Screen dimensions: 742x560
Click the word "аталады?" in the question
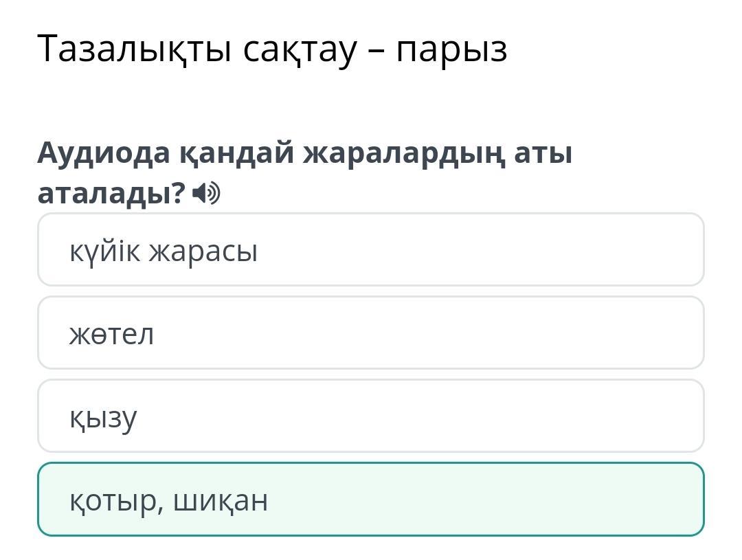pyautogui.click(x=111, y=194)
